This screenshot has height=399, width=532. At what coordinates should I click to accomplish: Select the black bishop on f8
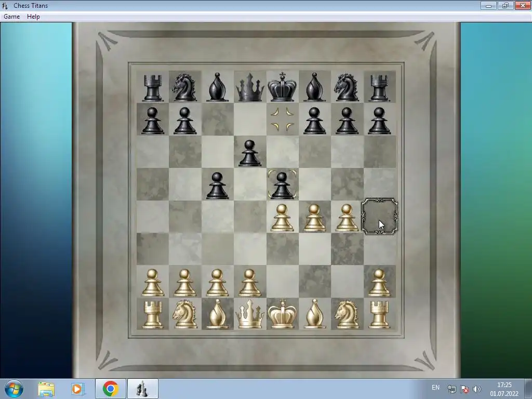coord(314,87)
